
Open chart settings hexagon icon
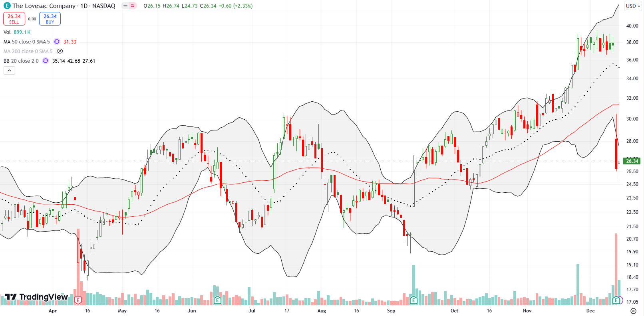633,310
